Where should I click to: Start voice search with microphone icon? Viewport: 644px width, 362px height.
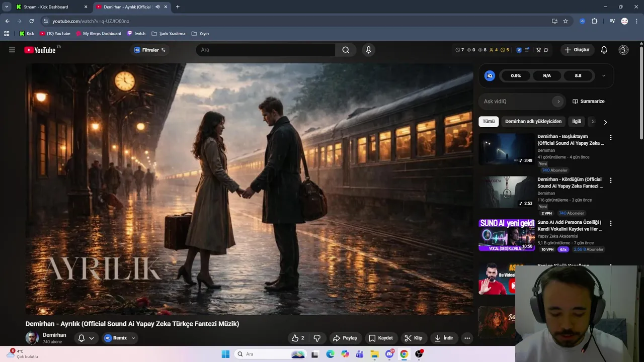pyautogui.click(x=368, y=50)
